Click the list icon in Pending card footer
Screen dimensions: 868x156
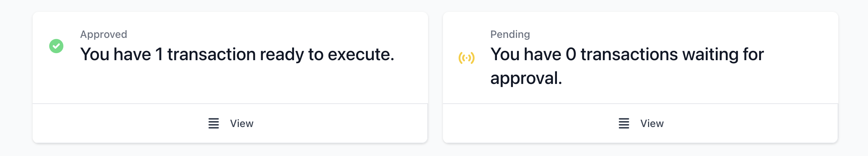(x=624, y=123)
